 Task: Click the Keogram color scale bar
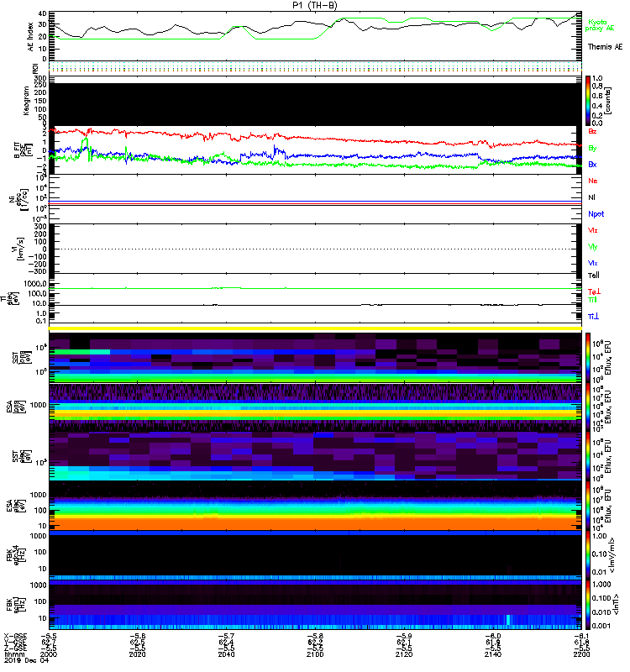pos(588,101)
